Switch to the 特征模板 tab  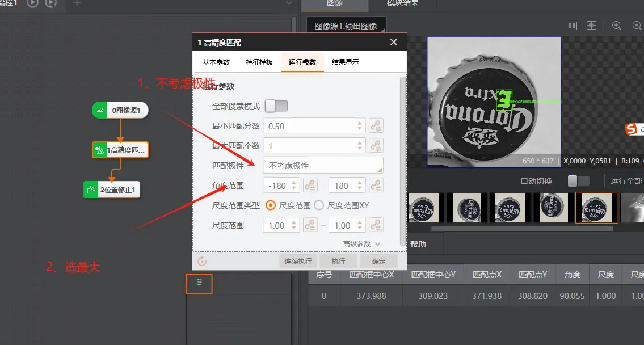[x=259, y=62]
